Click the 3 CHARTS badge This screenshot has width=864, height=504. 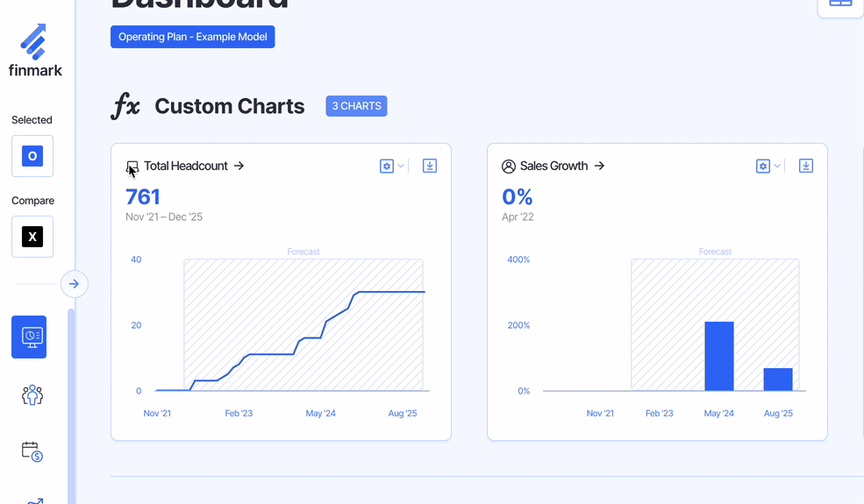pos(356,106)
